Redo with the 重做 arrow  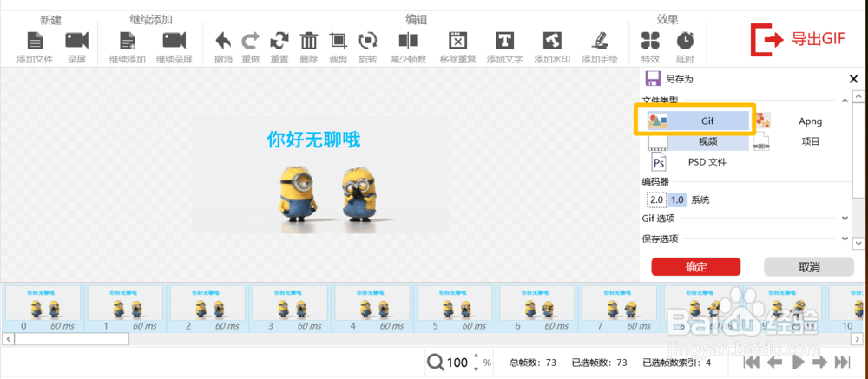tap(251, 41)
